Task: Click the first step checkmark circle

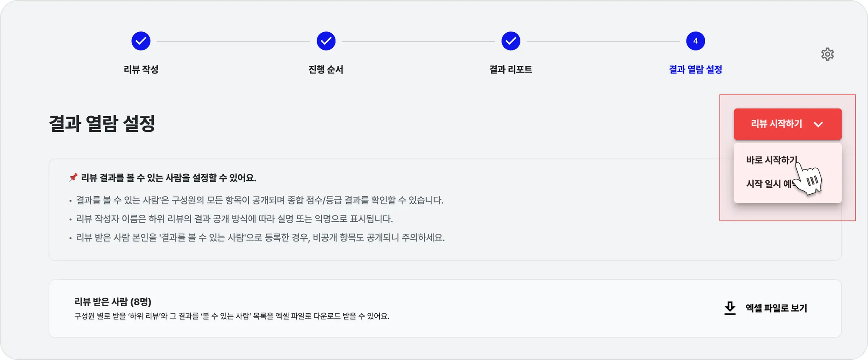Action: click(141, 41)
